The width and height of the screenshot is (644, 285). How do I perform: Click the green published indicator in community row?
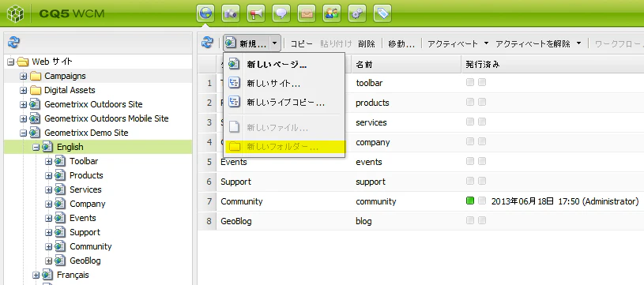coord(470,201)
